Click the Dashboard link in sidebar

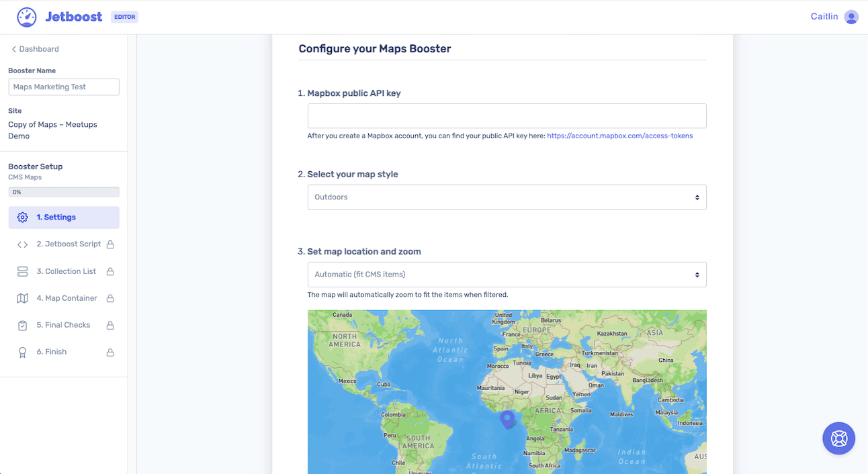[38, 48]
